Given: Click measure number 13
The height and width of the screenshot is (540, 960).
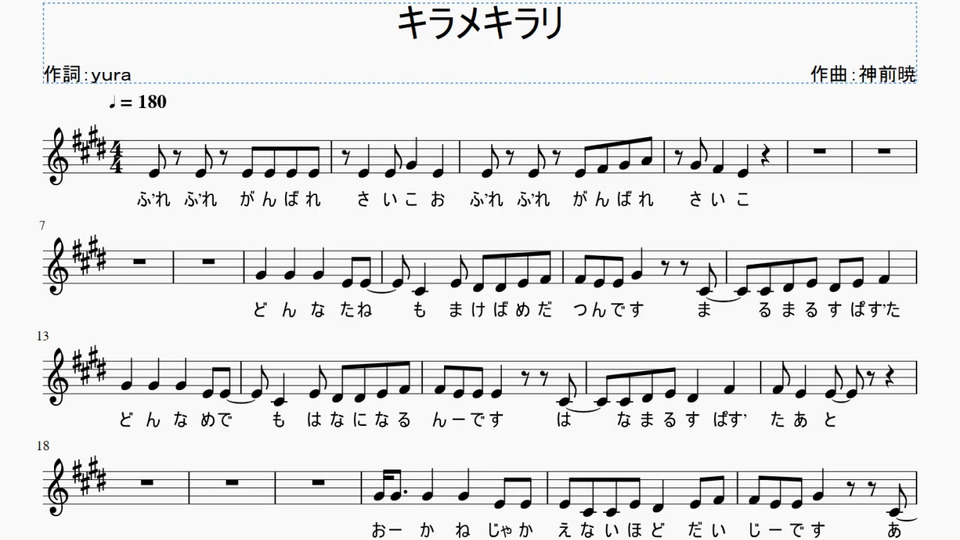Looking at the screenshot, I should point(43,336).
